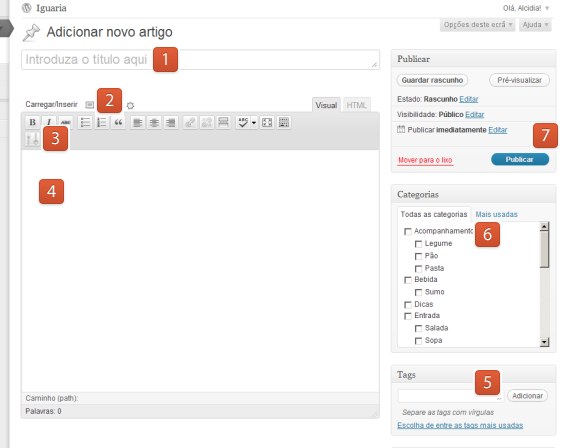Viewport: 564px width, 448px height.
Task: Apply strikethrough with the ABC icon
Action: [x=65, y=122]
